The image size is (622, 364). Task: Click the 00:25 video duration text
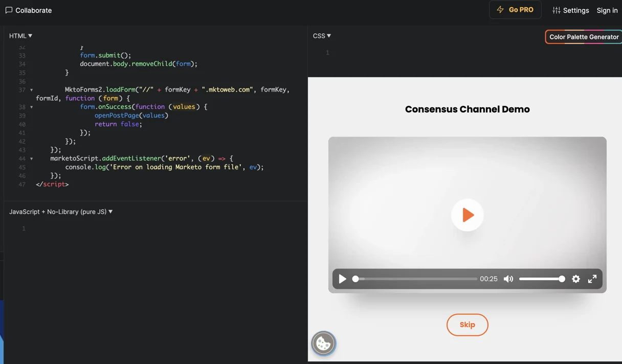[x=488, y=279]
